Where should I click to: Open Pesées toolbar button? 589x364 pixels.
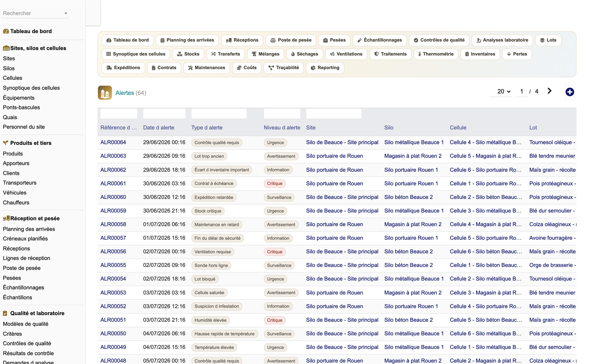tap(334, 40)
